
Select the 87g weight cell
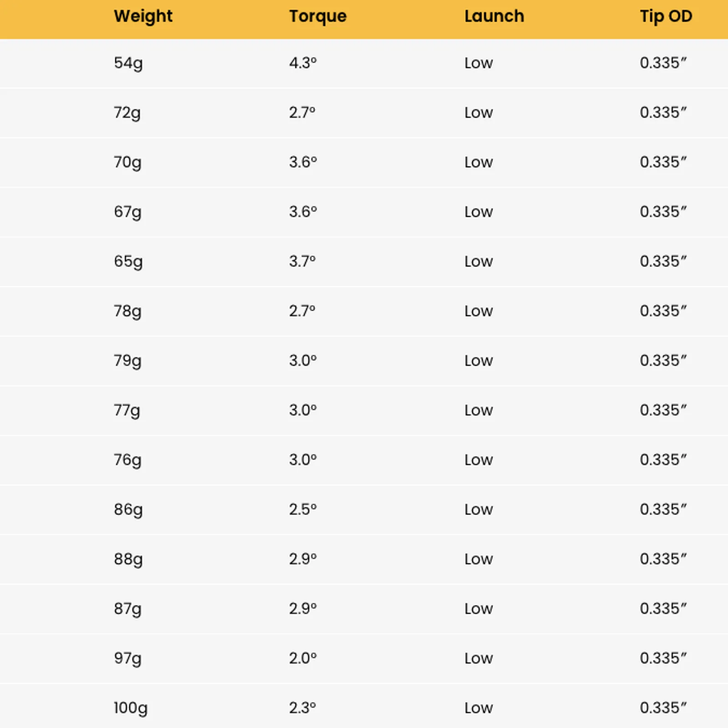127,609
